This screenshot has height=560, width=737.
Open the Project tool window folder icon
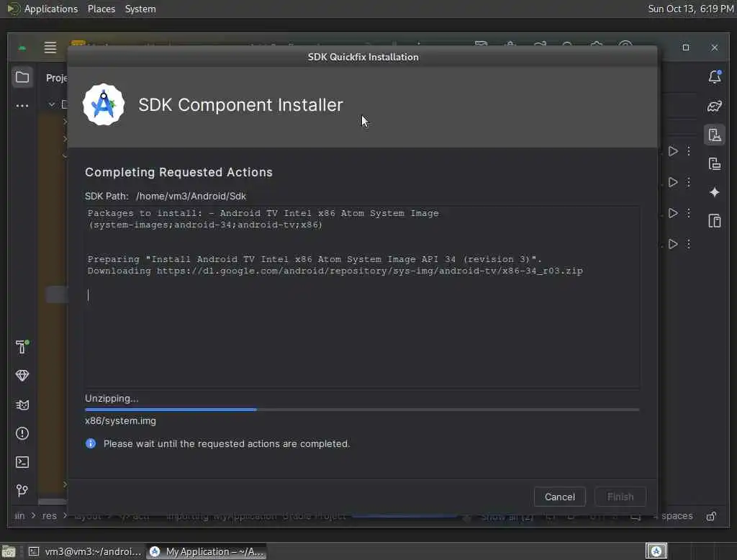point(22,77)
